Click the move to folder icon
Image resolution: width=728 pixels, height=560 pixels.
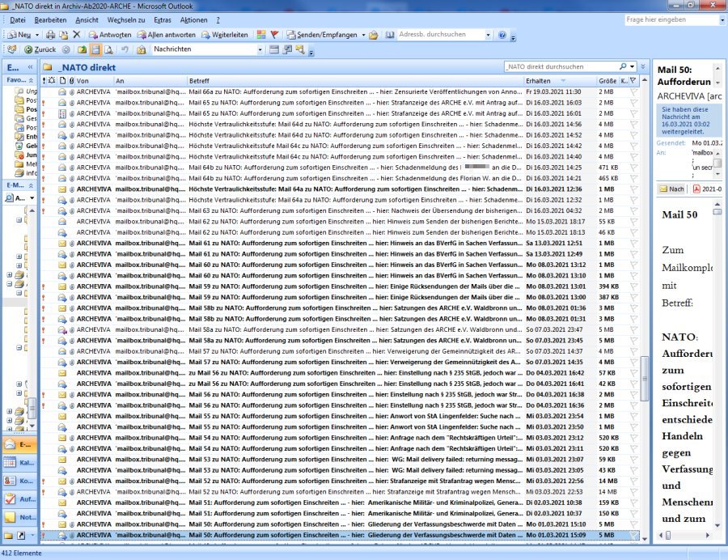[x=64, y=35]
